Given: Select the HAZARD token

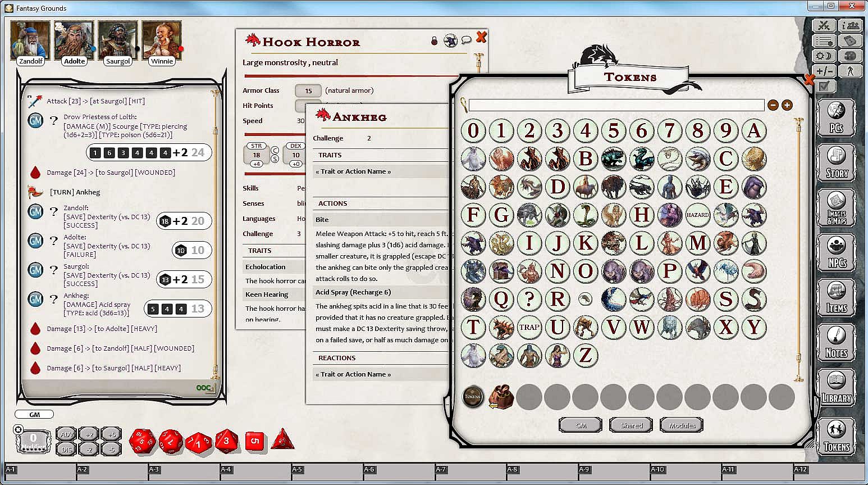Looking at the screenshot, I should click(697, 215).
